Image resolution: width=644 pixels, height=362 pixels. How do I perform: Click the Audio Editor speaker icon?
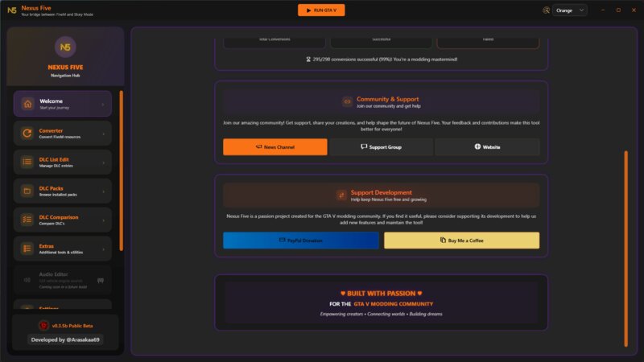[27, 279]
